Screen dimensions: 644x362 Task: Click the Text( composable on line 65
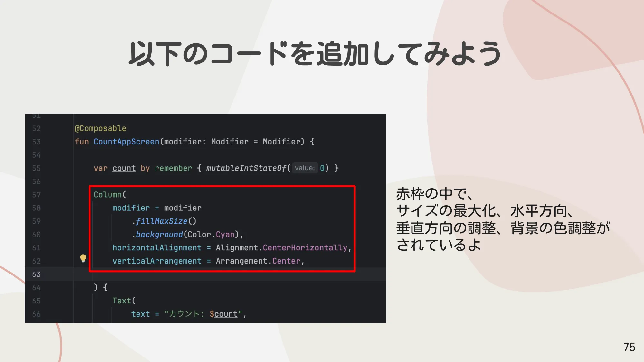pos(124,300)
